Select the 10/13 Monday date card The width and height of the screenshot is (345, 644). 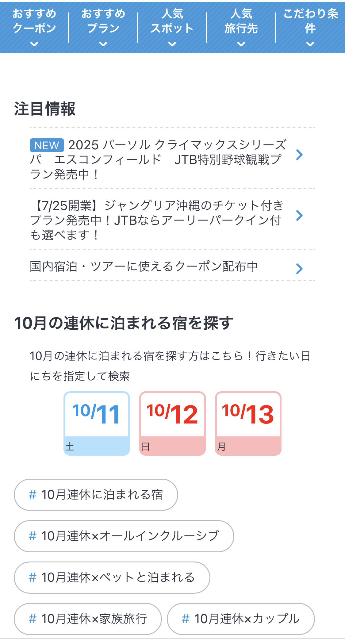(x=248, y=424)
